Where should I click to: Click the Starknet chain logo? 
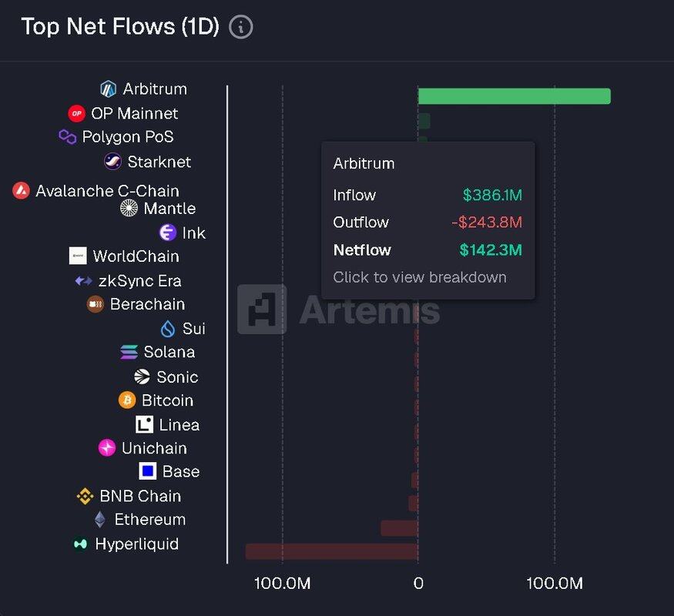pyautogui.click(x=112, y=162)
